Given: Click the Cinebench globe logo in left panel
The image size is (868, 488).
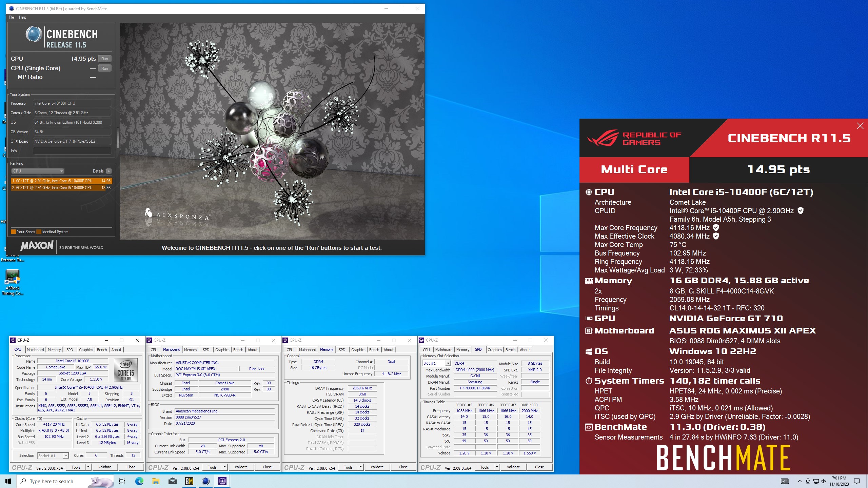Looking at the screenshot, I should [34, 34].
